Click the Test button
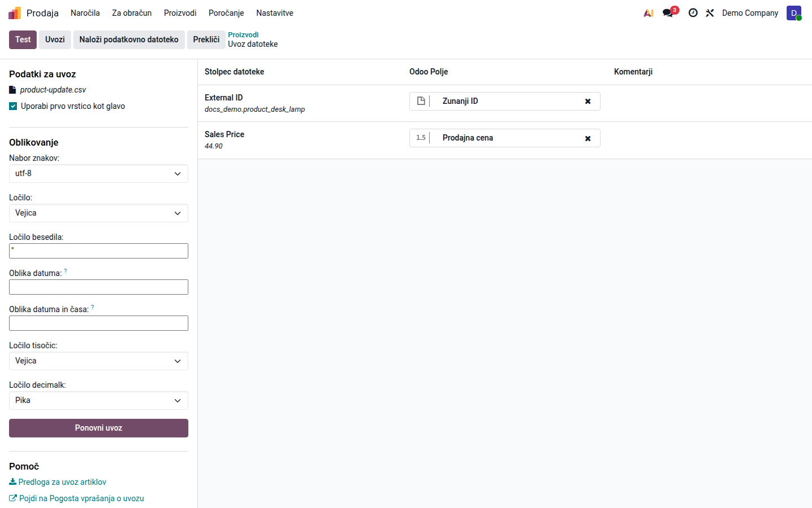 point(23,40)
